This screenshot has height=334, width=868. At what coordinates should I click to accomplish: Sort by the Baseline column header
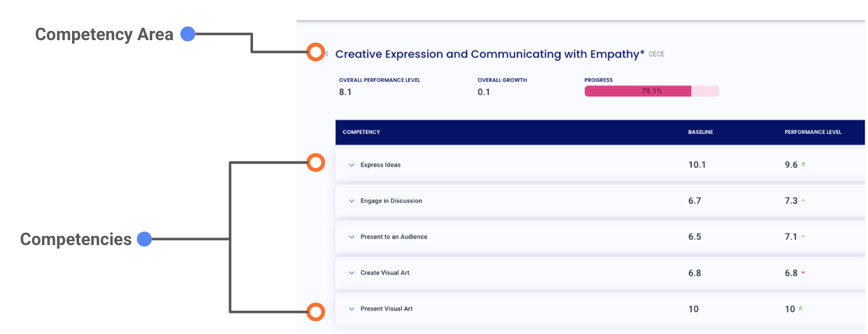point(700,132)
